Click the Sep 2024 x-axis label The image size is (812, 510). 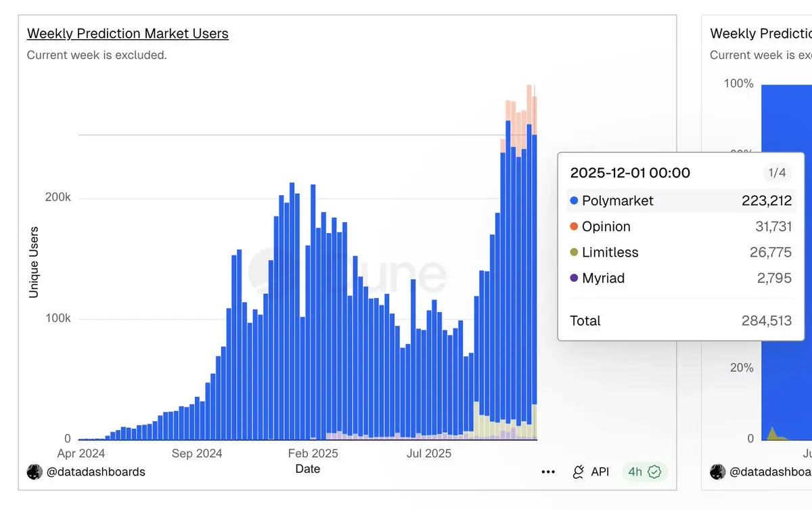coord(197,453)
